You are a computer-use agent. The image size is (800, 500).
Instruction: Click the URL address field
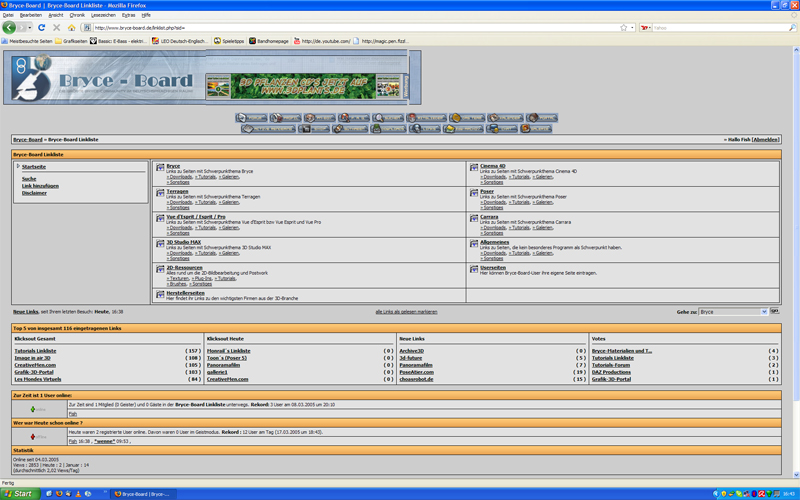pos(355,28)
